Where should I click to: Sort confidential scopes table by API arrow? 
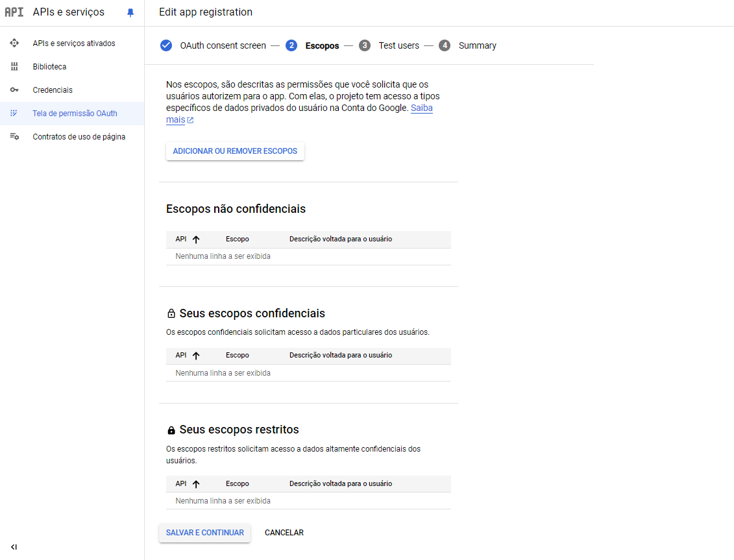point(196,356)
